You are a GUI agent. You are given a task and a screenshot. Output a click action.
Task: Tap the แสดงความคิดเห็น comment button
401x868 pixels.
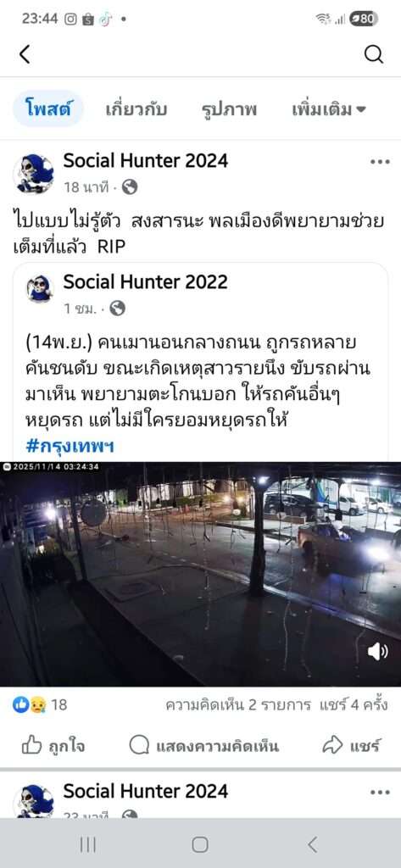point(203,746)
